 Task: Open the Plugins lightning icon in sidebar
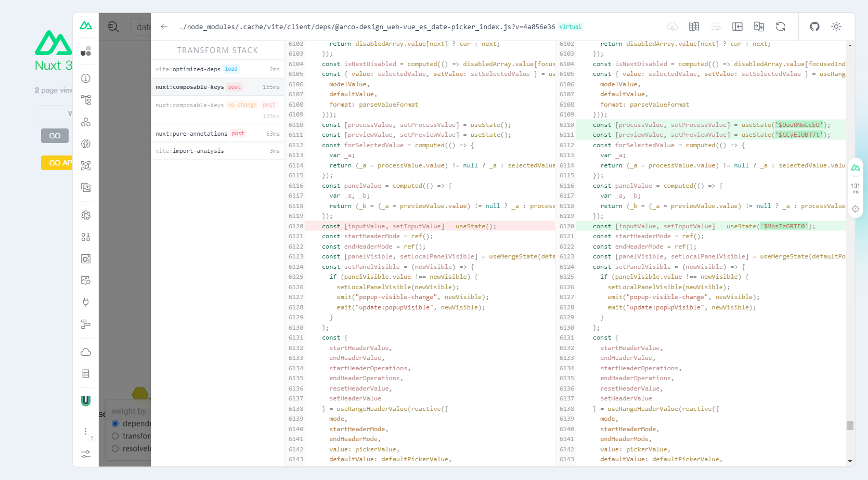click(86, 144)
